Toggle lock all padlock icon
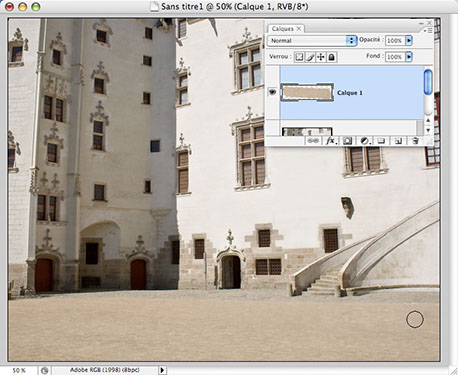 [x=331, y=57]
